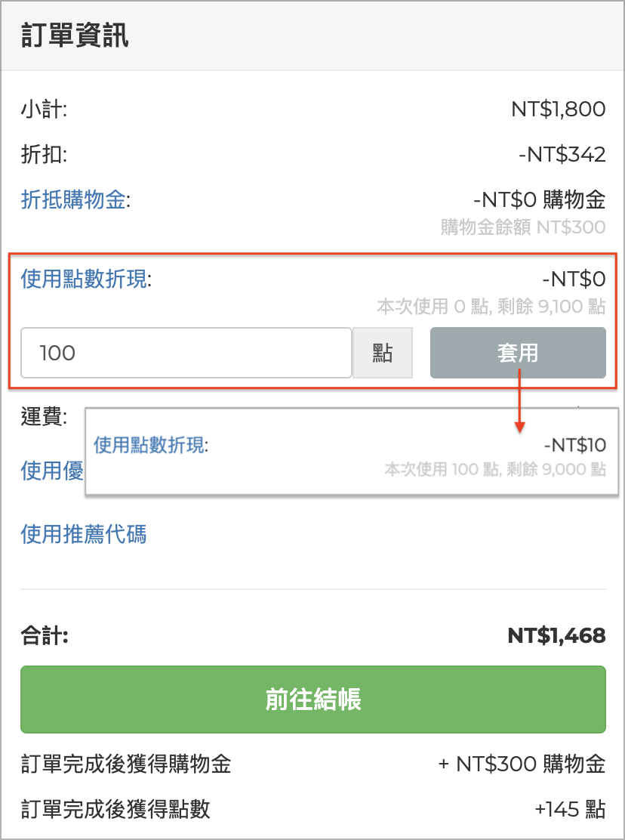Click the 訂單資訊 panel header
The image size is (625, 840).
click(x=75, y=36)
